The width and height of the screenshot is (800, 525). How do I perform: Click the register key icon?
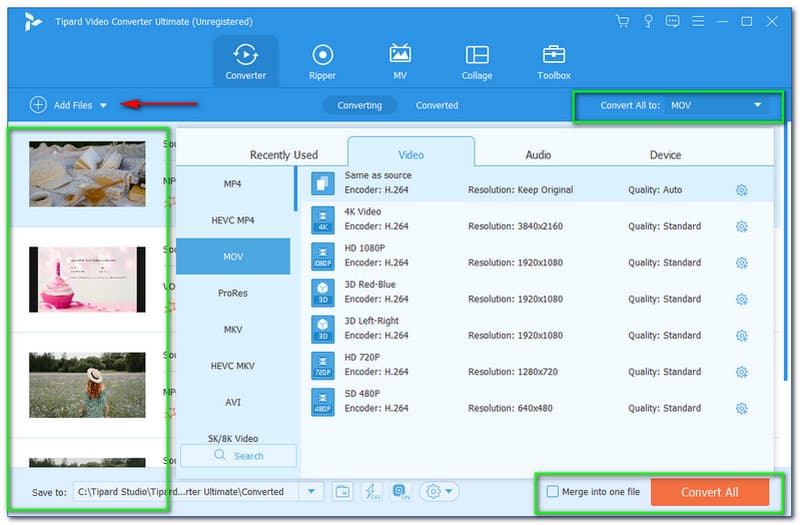tap(648, 21)
